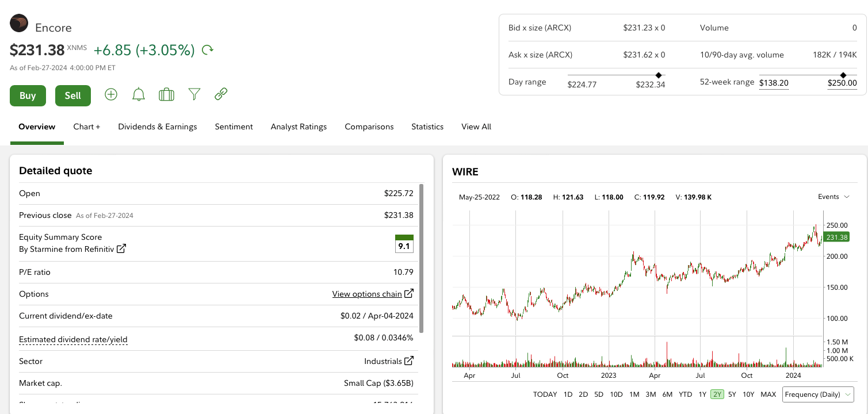Click the Detailed quote scrollbar

(x=422, y=258)
